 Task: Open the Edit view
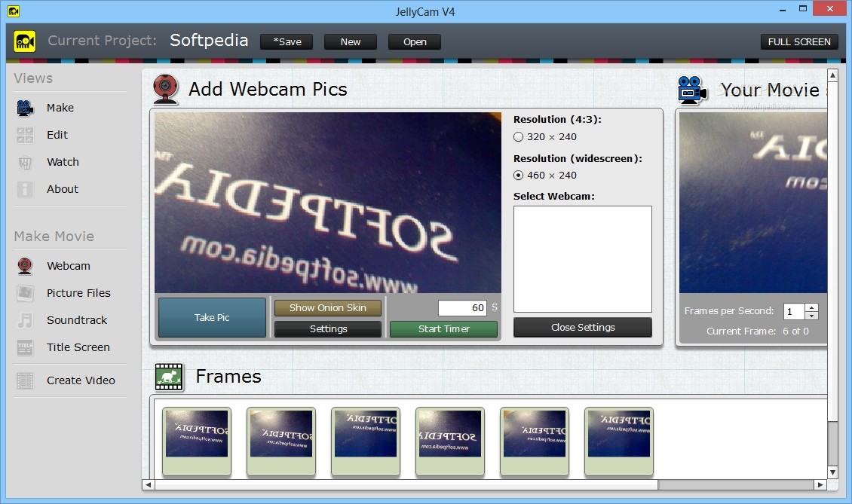click(57, 135)
